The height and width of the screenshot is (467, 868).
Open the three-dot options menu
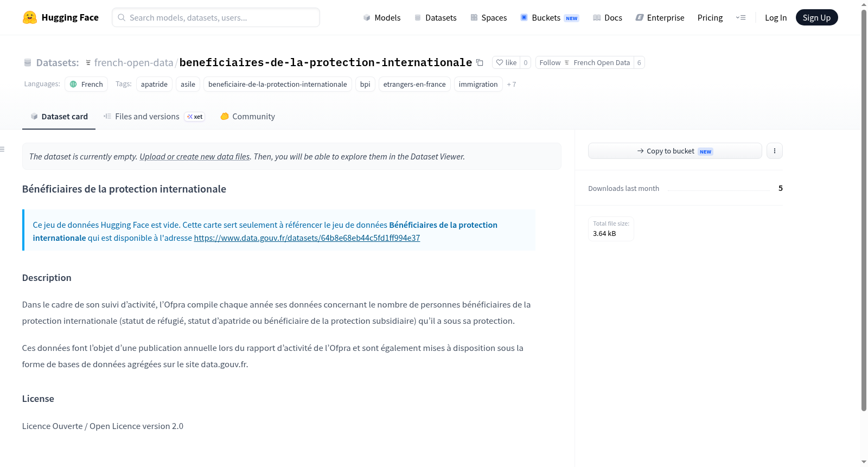pyautogui.click(x=775, y=151)
